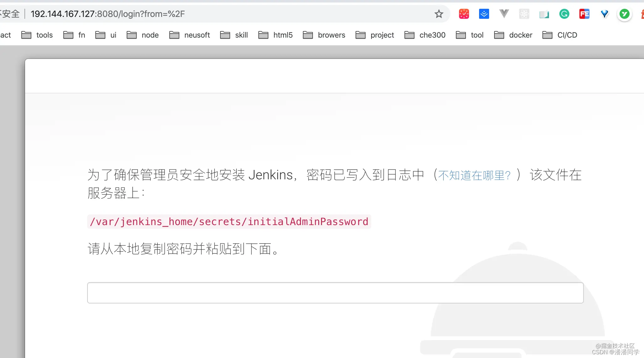The width and height of the screenshot is (644, 358).
Task: Open the che300 bookmark folder
Action: pos(425,35)
